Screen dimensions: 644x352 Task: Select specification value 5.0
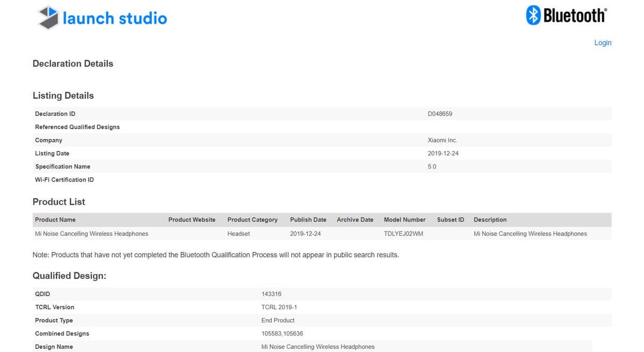(432, 167)
